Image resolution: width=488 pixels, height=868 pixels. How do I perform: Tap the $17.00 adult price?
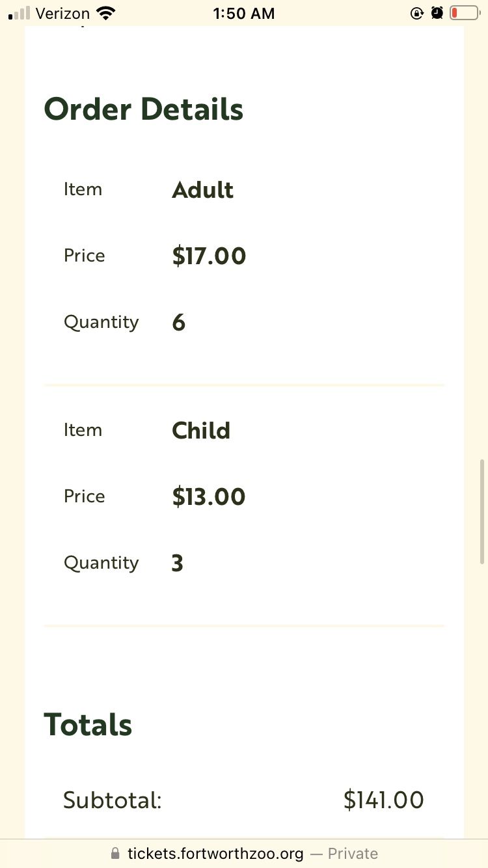tap(209, 256)
